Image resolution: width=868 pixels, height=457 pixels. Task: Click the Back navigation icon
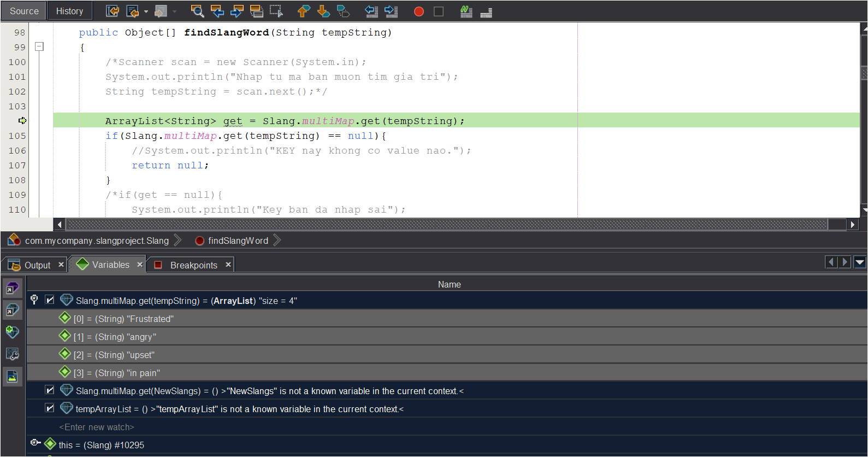[x=133, y=11]
